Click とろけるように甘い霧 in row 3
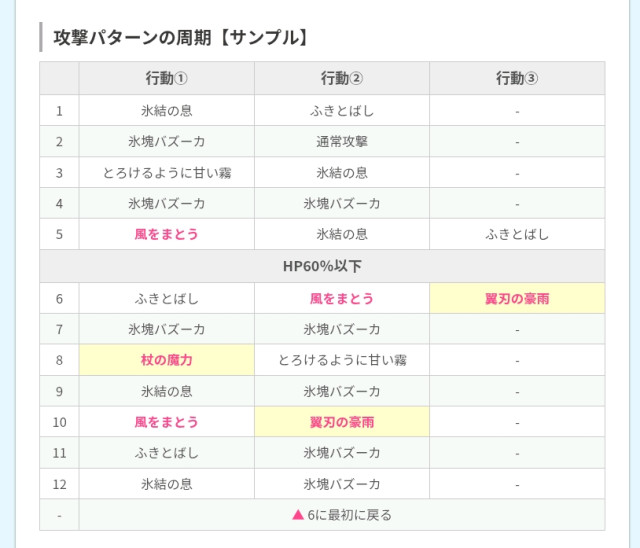This screenshot has width=640, height=548. pyautogui.click(x=167, y=173)
